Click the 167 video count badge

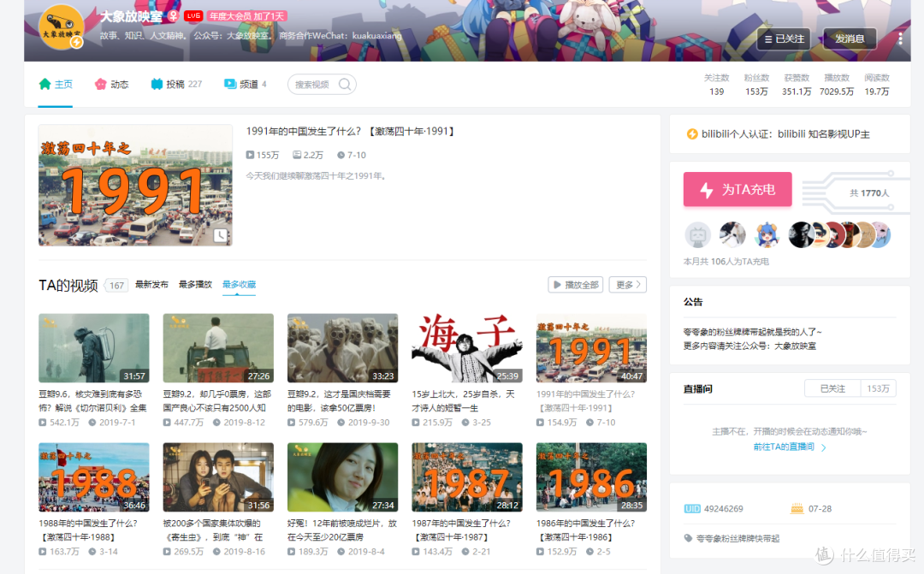pyautogui.click(x=116, y=285)
